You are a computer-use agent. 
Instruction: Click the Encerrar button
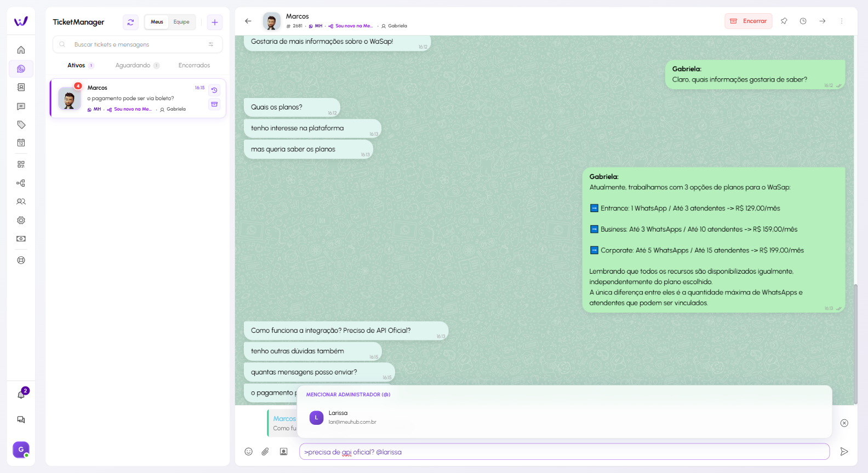[x=749, y=21]
